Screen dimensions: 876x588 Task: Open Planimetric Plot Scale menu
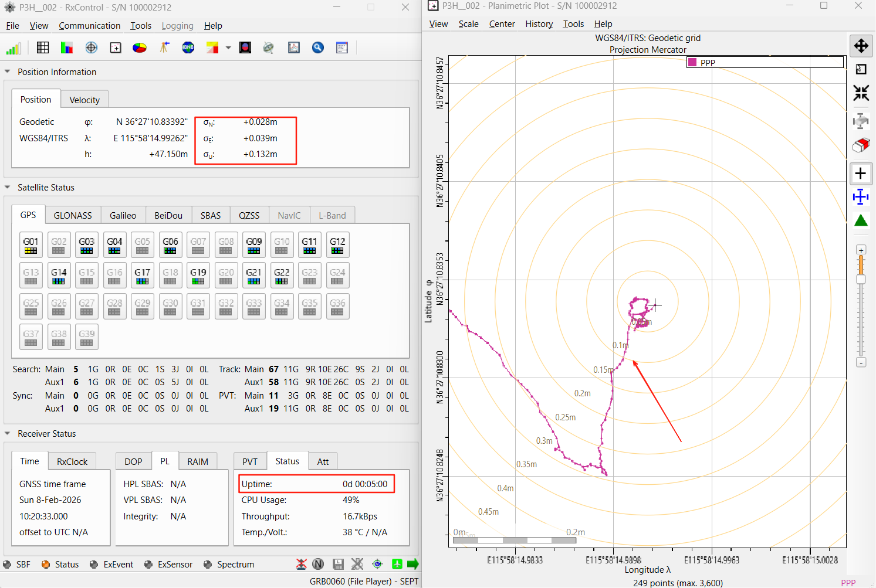(468, 24)
